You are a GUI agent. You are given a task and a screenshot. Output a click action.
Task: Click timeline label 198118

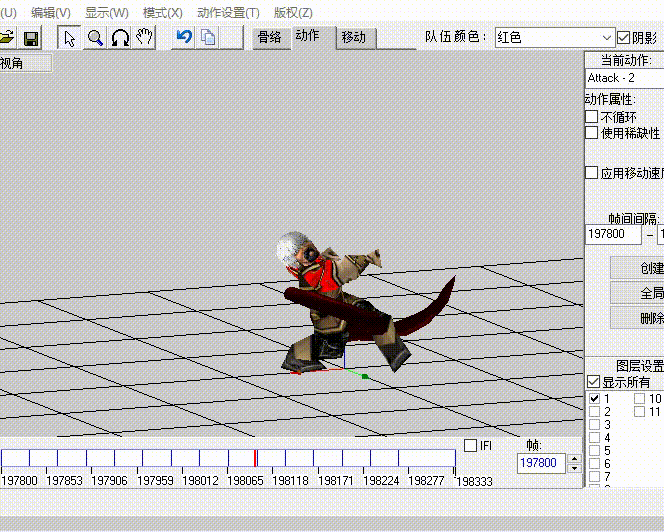click(290, 481)
